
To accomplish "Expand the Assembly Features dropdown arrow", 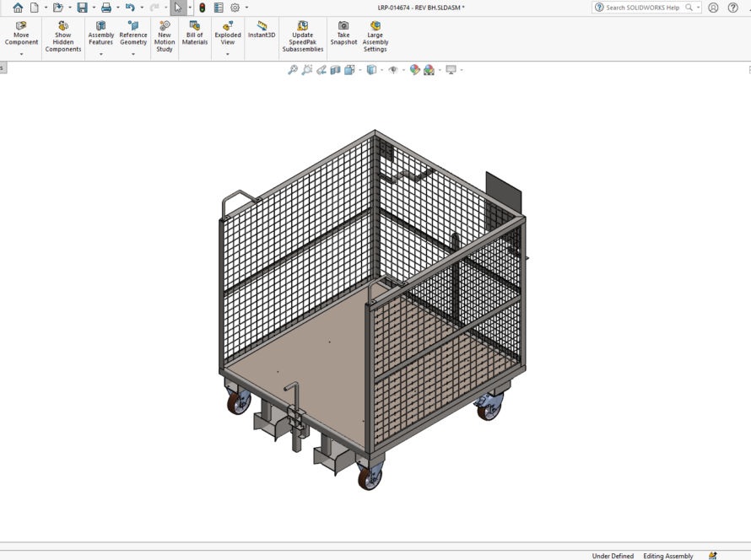I will click(x=101, y=55).
